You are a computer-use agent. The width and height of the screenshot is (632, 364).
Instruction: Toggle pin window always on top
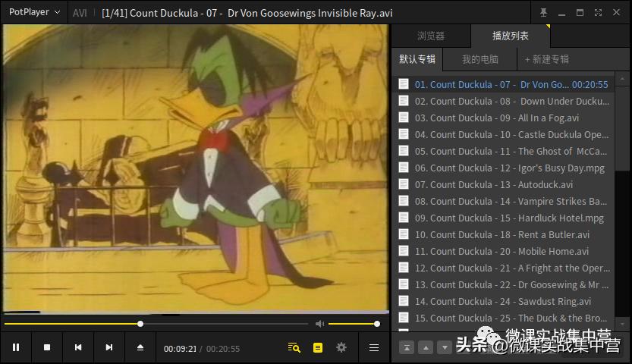[543, 13]
